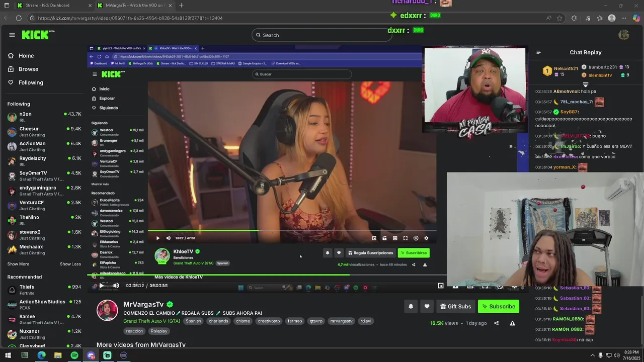
Task: Share the MrVargasTv video
Action: click(497, 323)
